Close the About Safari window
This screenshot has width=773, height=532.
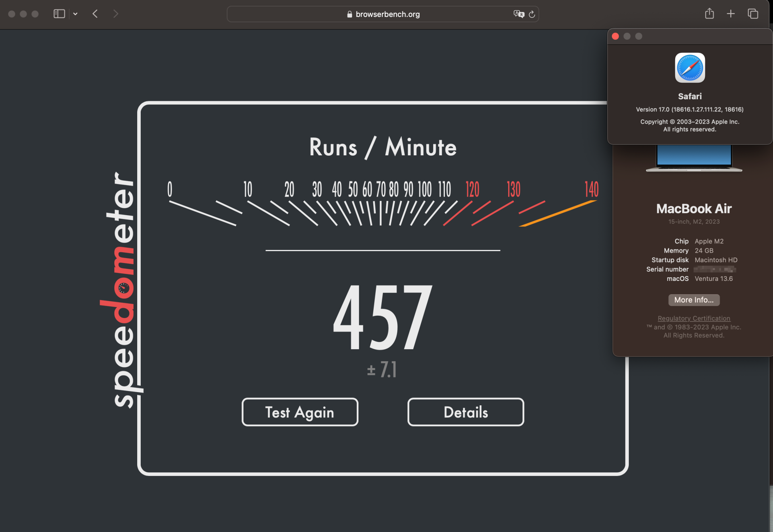click(x=615, y=36)
